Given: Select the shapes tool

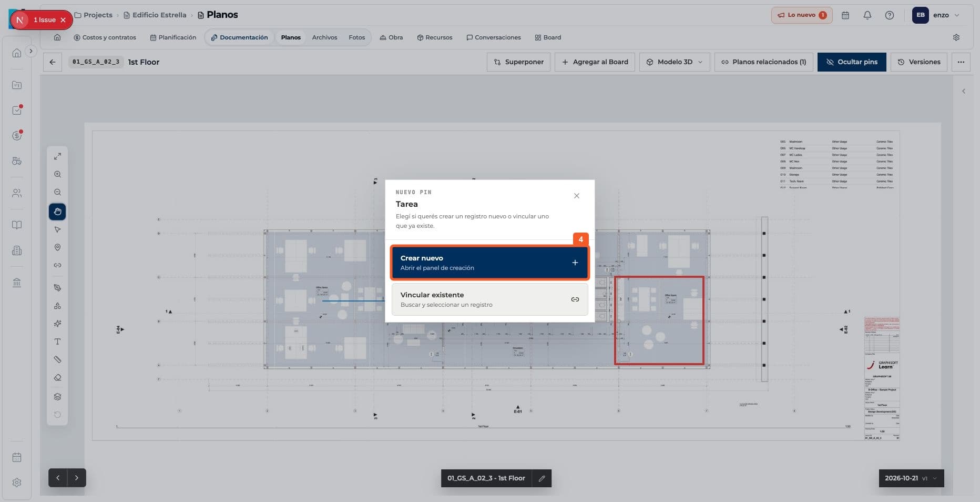Looking at the screenshot, I should [x=57, y=306].
